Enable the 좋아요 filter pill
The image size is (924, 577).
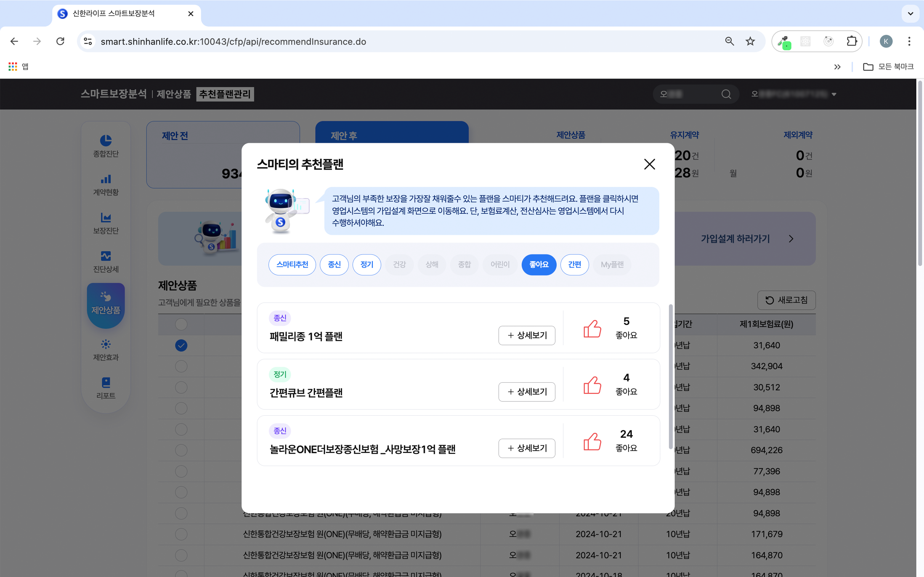539,264
